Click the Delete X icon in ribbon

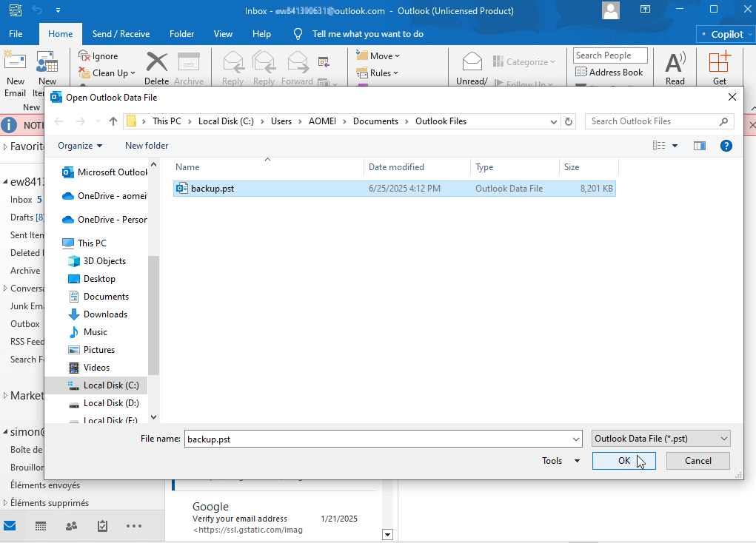(x=157, y=63)
